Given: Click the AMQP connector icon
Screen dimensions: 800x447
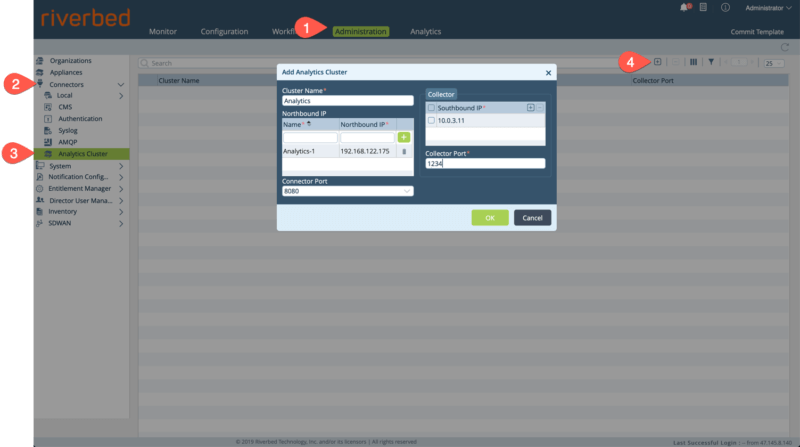Looking at the screenshot, I should [48, 142].
